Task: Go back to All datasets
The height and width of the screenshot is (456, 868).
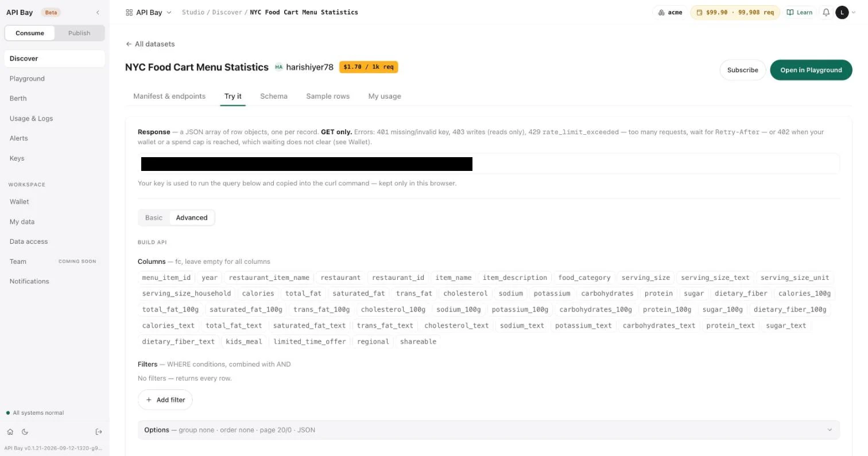Action: (150, 44)
